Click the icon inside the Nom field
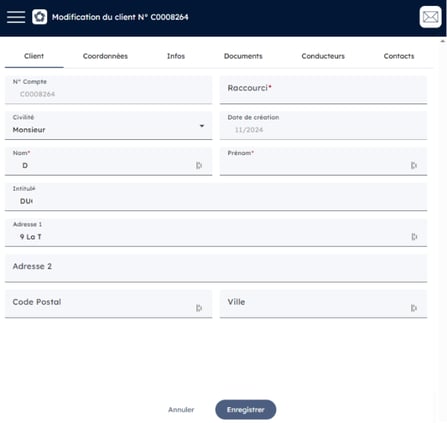447x423 pixels. (199, 165)
